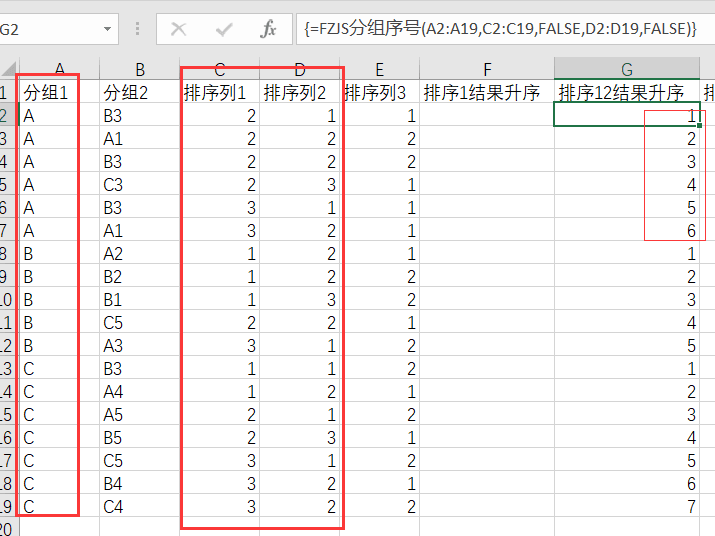Viewport: 715px width, 536px height.
Task: Click cell G18 containing 6
Action: [x=627, y=484]
